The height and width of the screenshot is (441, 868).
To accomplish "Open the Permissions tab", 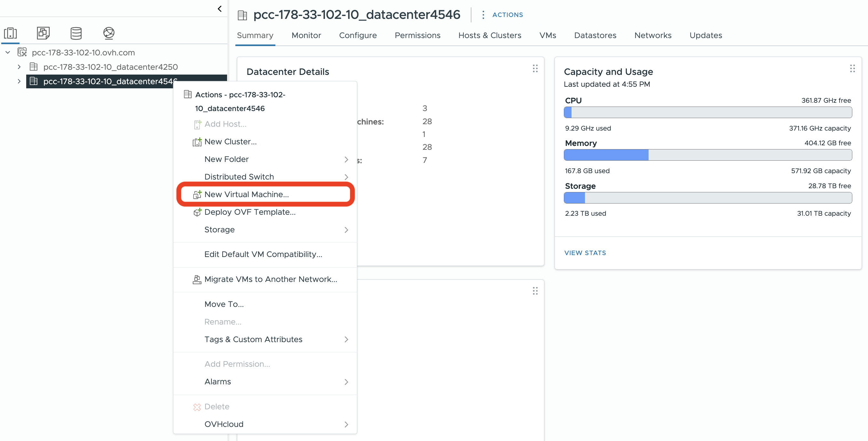I will [x=417, y=36].
